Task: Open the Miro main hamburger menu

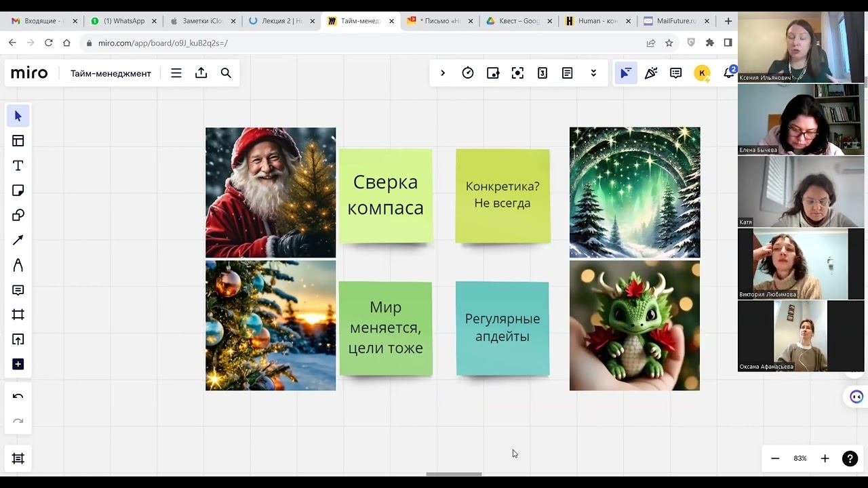Action: click(176, 73)
